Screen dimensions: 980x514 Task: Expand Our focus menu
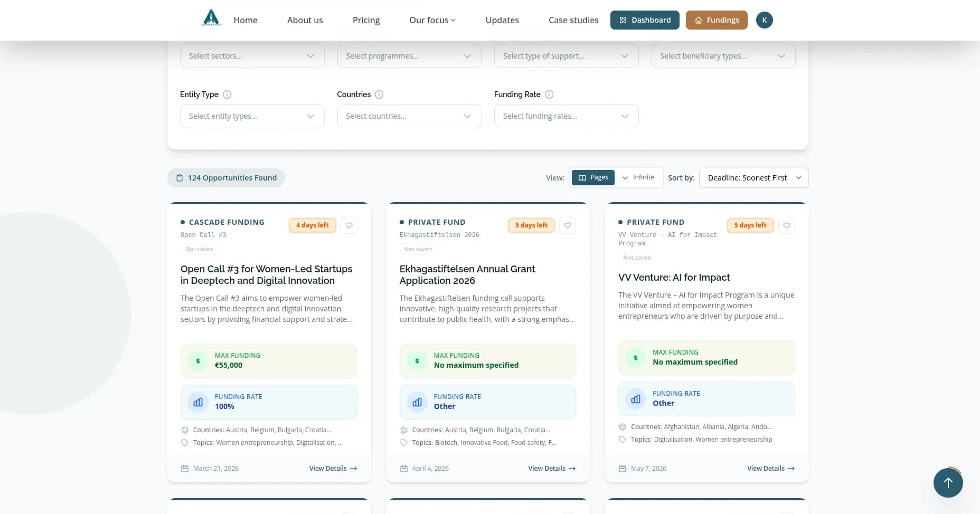coord(432,20)
